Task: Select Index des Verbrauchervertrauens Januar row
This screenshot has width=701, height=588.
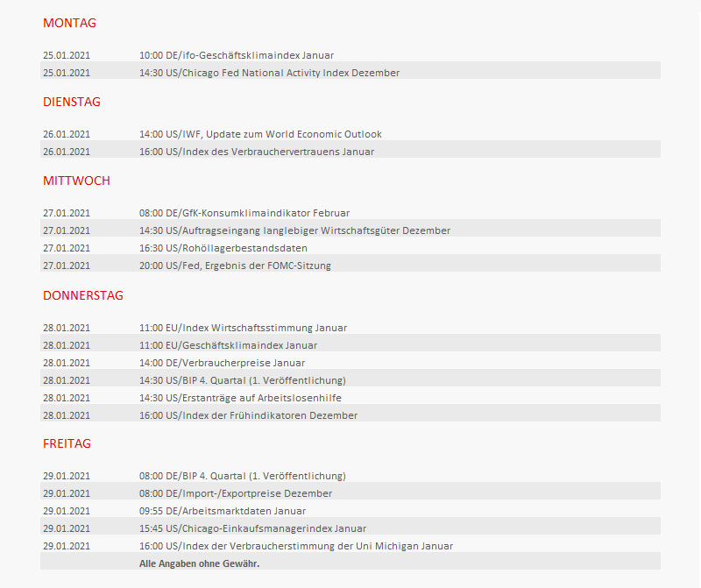Action: point(257,152)
